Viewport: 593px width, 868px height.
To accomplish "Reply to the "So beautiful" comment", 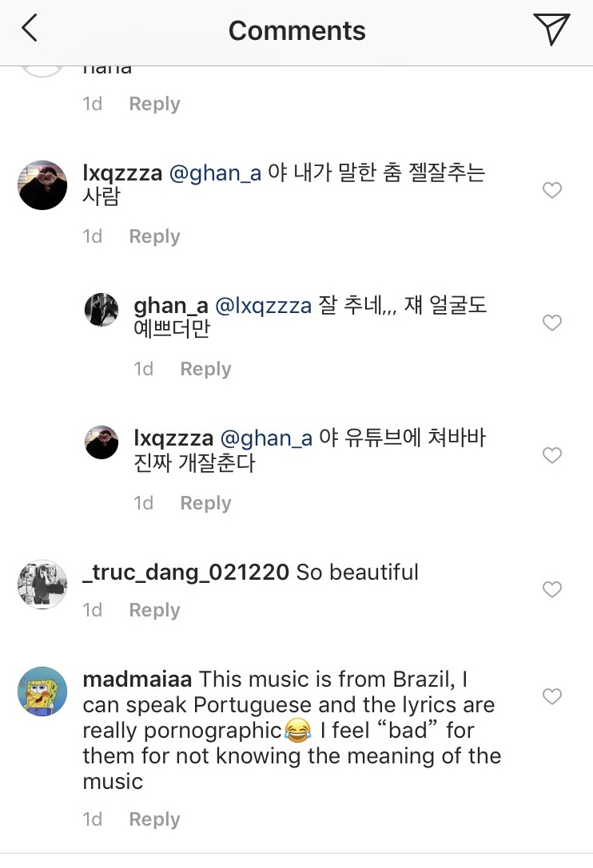I will (x=154, y=610).
